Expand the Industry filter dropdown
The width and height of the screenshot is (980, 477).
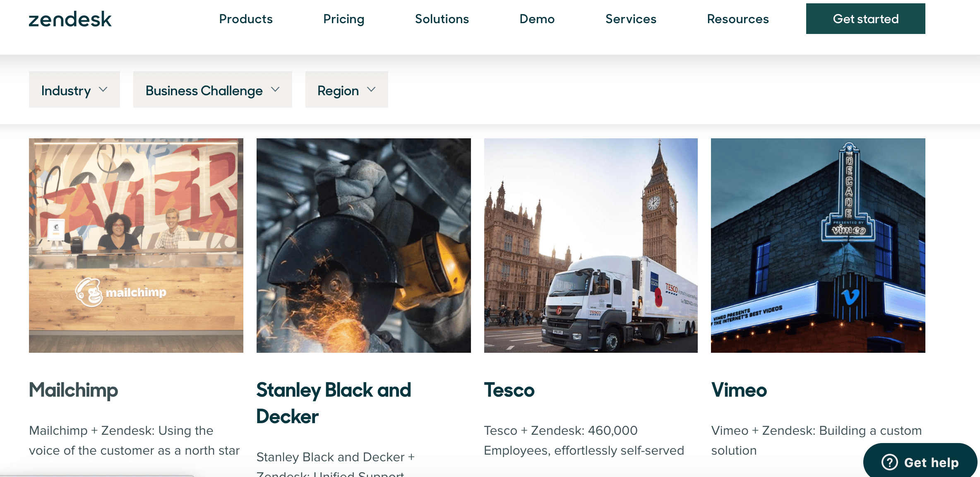(74, 89)
